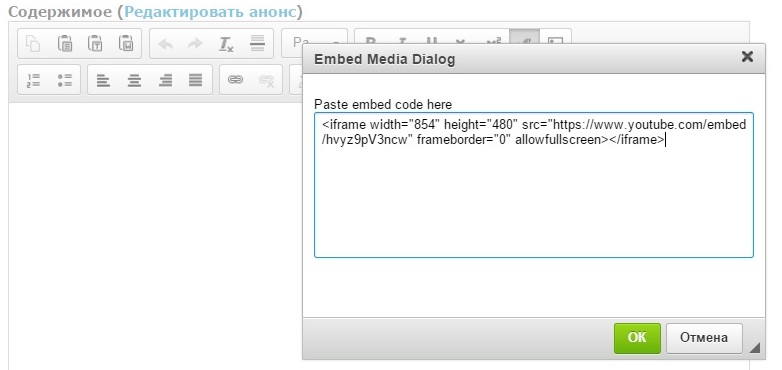Click the Отмена cancel button

704,338
